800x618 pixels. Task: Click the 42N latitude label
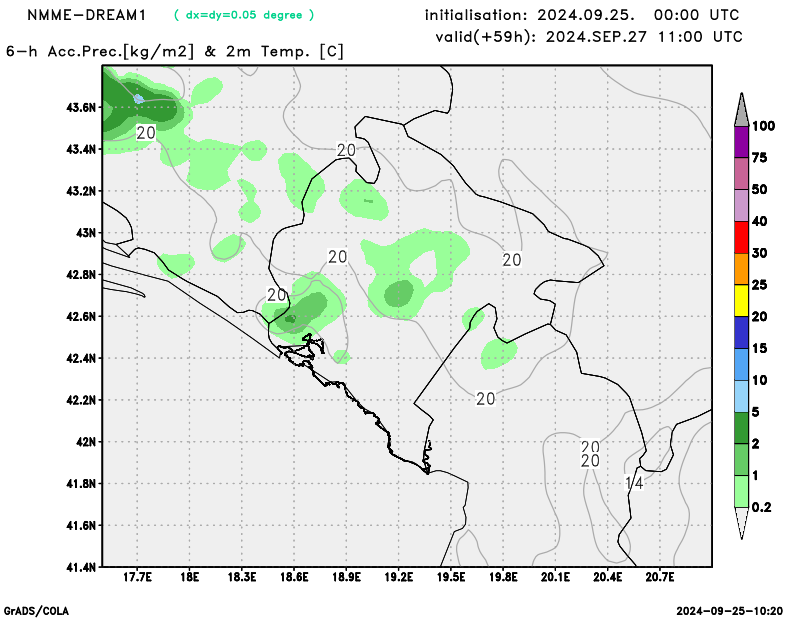click(86, 442)
